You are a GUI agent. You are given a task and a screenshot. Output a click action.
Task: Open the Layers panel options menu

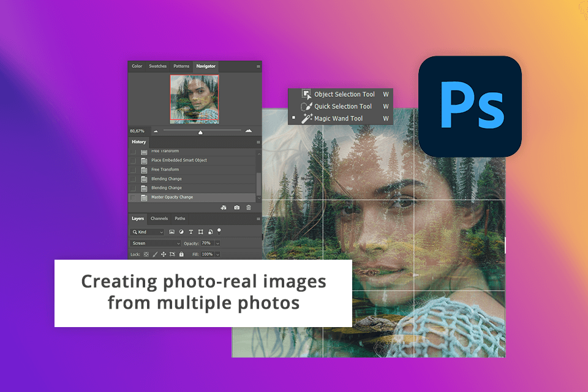click(258, 219)
